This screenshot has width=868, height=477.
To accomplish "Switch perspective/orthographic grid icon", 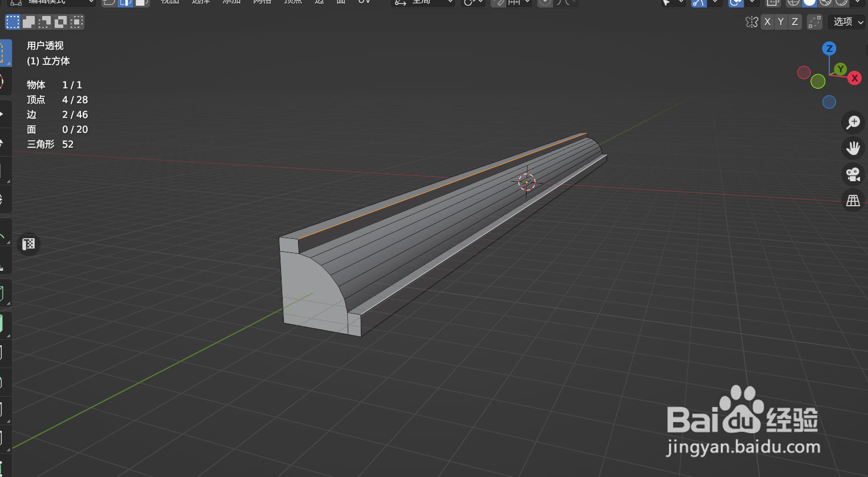I will click(853, 201).
